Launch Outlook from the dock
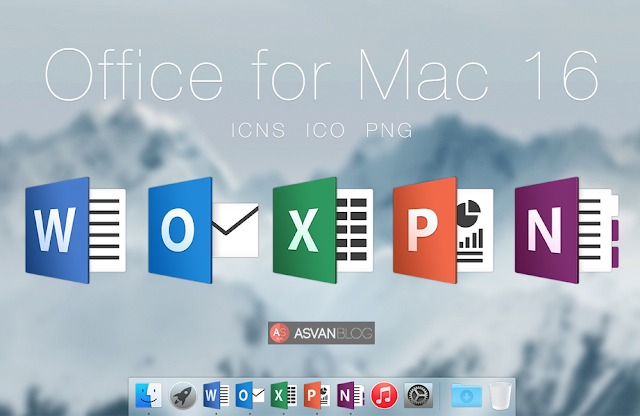640x416 pixels. pos(250,395)
